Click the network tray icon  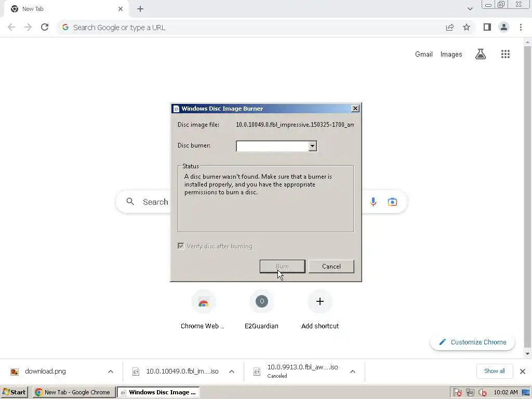(470, 392)
